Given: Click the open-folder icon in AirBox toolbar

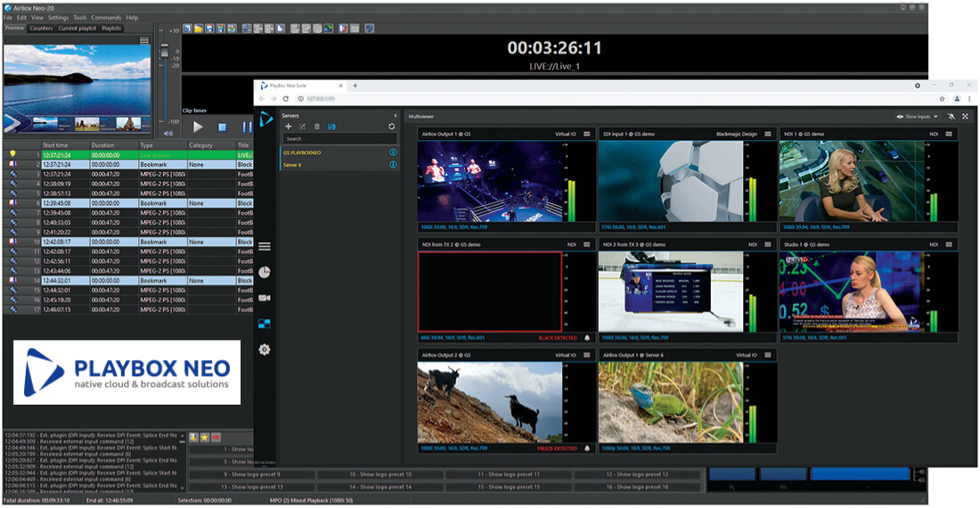Looking at the screenshot, I should pos(198,29).
